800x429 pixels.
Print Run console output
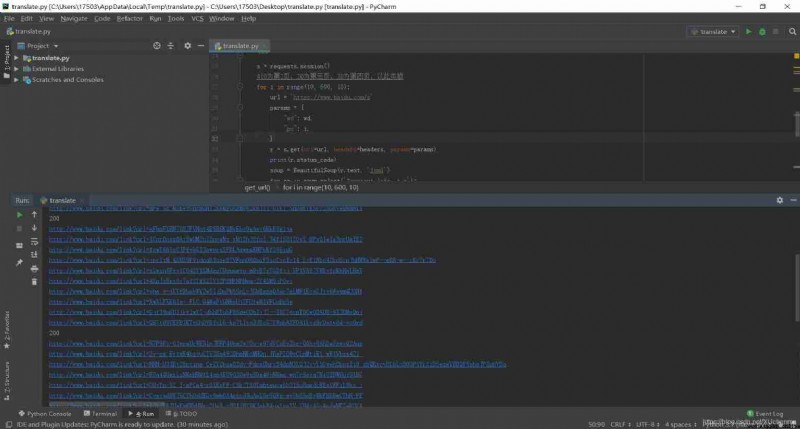point(34,268)
